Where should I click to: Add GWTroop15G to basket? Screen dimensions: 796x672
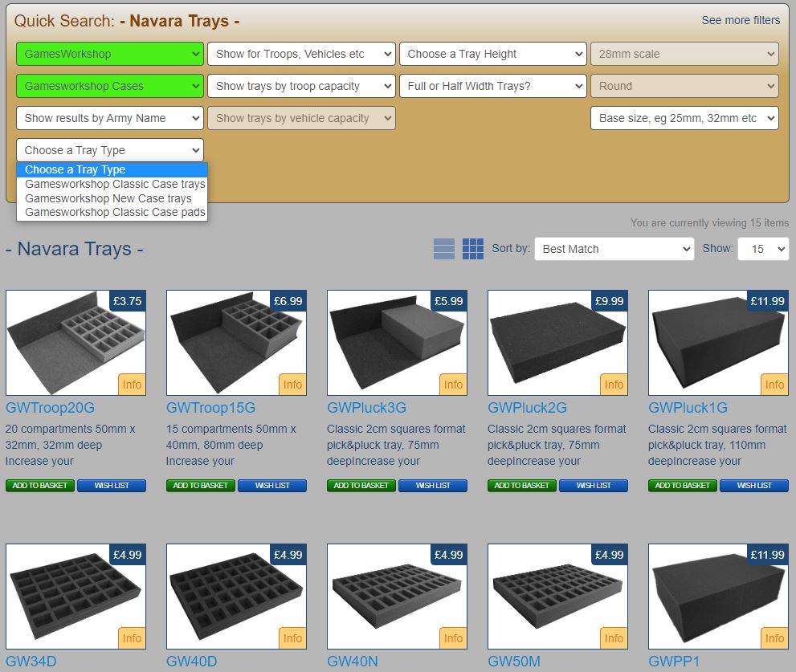[x=201, y=486]
